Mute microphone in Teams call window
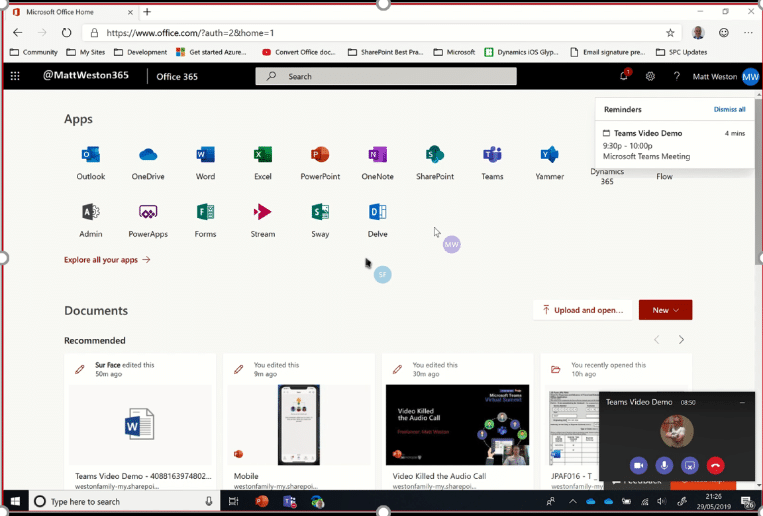Screen dimensions: 763x516 (664, 465)
